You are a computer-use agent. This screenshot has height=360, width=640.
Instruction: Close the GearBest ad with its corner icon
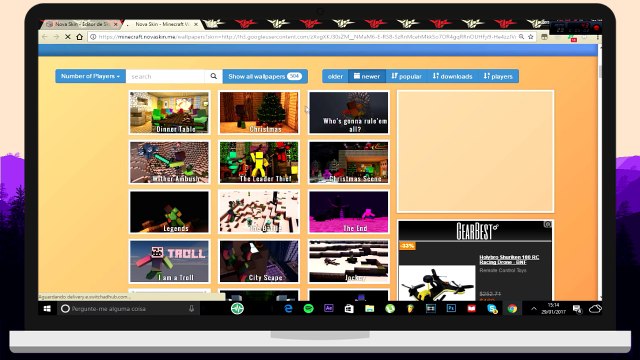[548, 224]
